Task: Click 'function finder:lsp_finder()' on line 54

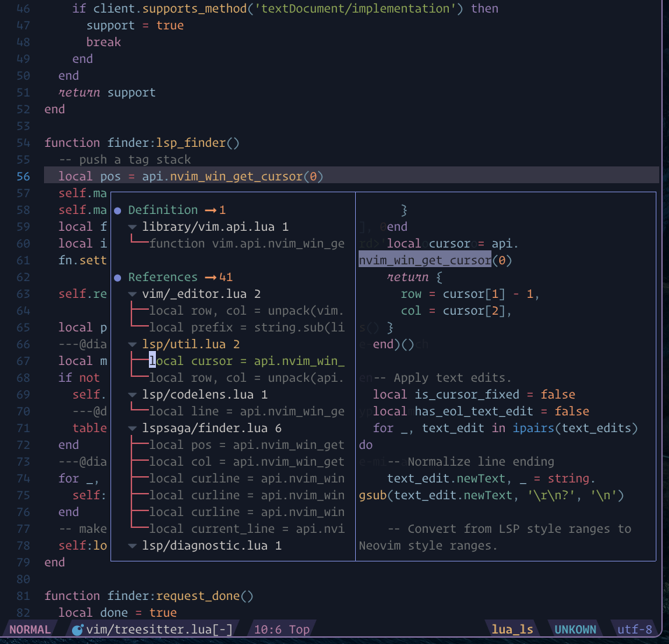Action: click(142, 143)
